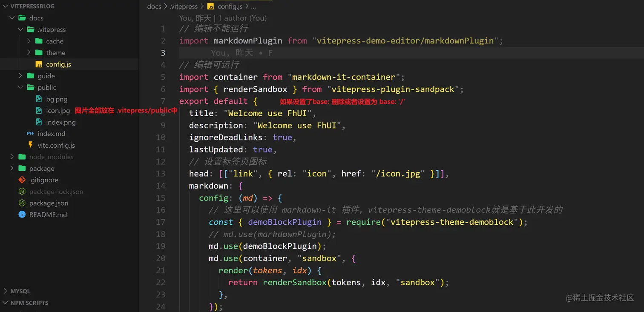
Task: Expand the cache folder chevron
Action: point(29,41)
